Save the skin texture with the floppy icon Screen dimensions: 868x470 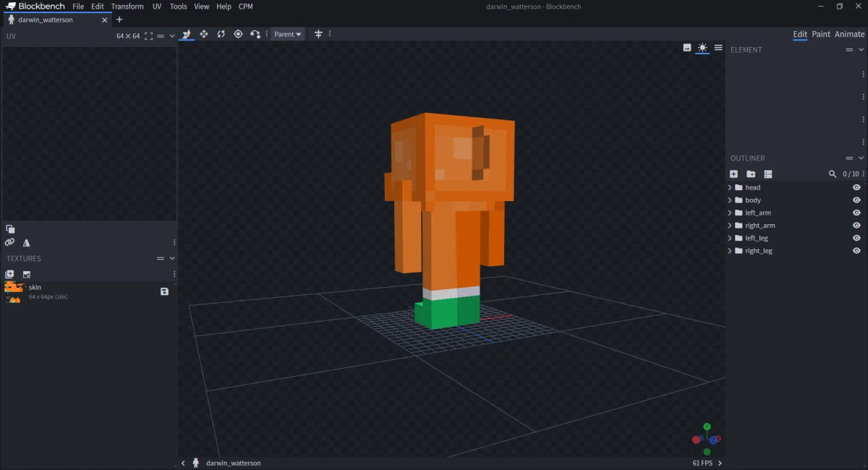tap(164, 291)
